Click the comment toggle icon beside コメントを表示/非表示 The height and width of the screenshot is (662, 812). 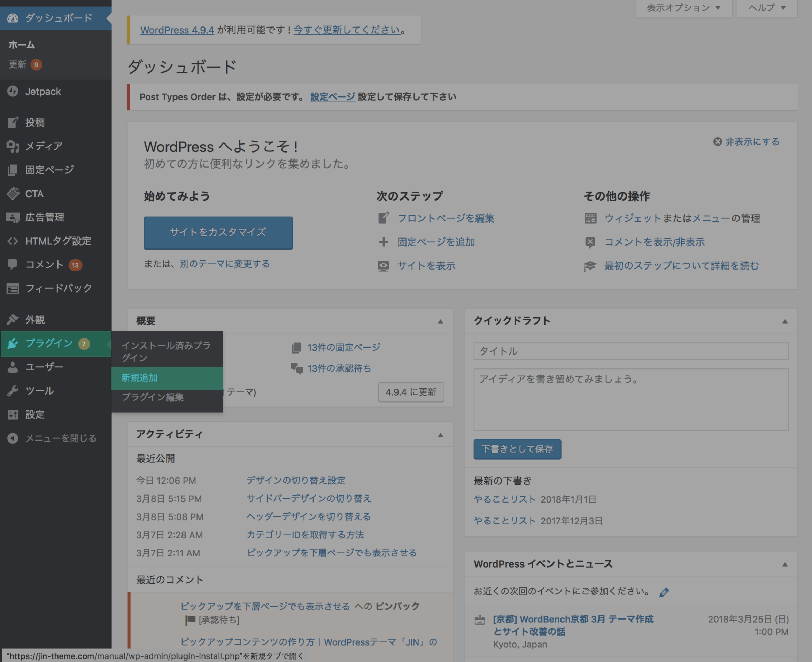(590, 242)
